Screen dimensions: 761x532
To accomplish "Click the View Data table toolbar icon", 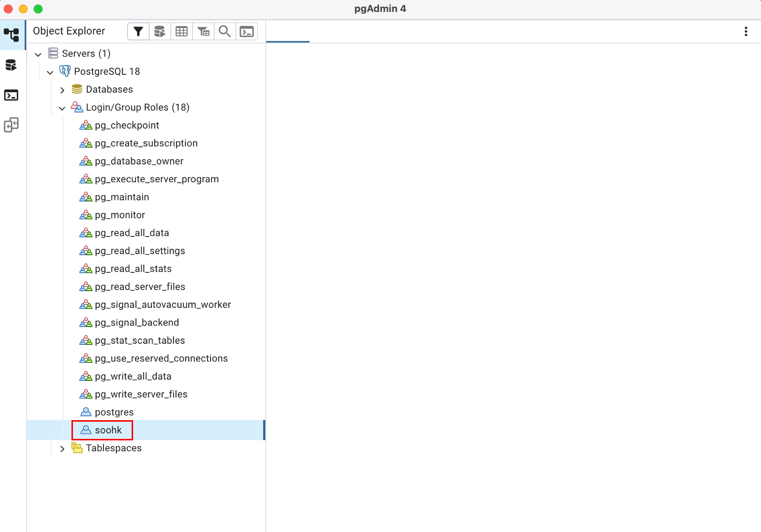I will (x=181, y=32).
